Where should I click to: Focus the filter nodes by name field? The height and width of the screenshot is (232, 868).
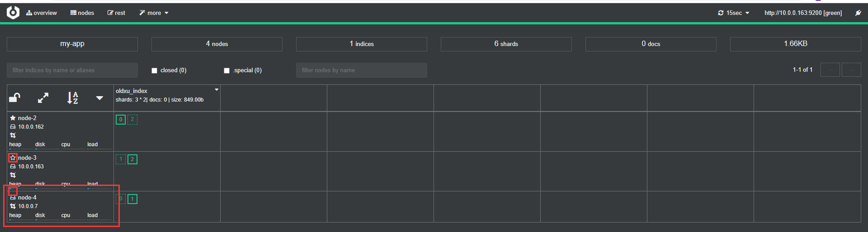362,70
